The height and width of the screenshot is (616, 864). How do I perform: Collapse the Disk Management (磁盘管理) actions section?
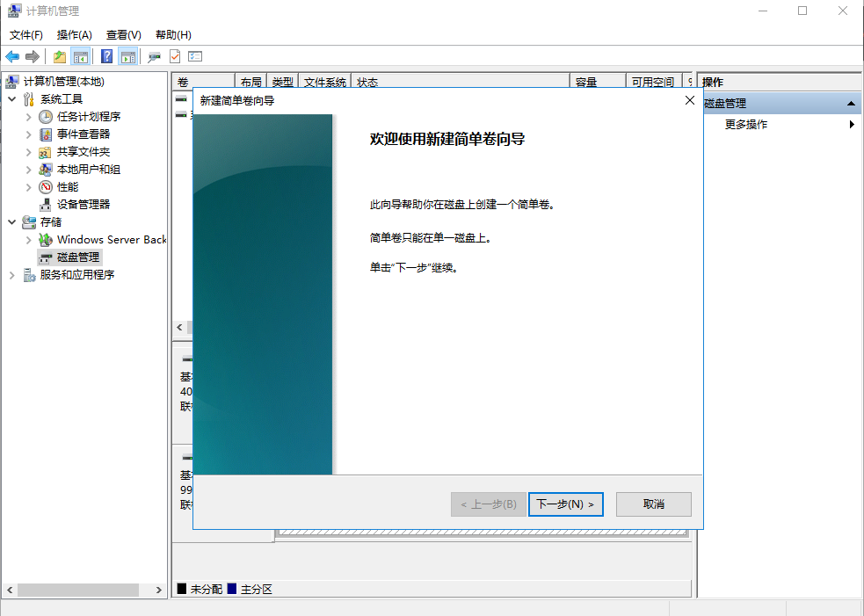pyautogui.click(x=852, y=103)
